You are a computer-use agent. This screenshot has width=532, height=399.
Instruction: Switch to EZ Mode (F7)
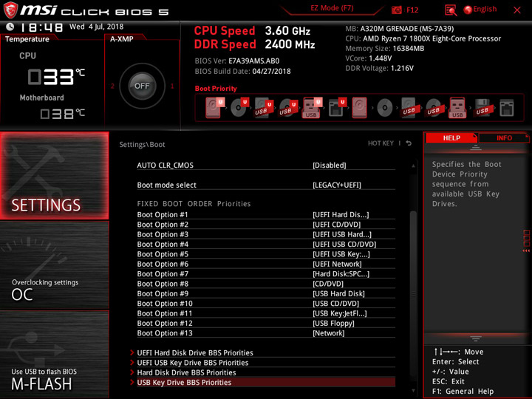(x=332, y=8)
